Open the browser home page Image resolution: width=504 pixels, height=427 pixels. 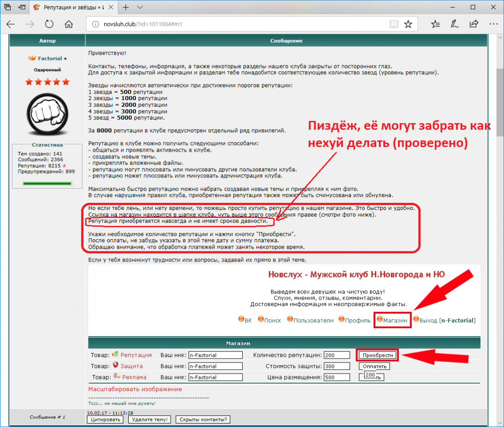pyautogui.click(x=69, y=24)
